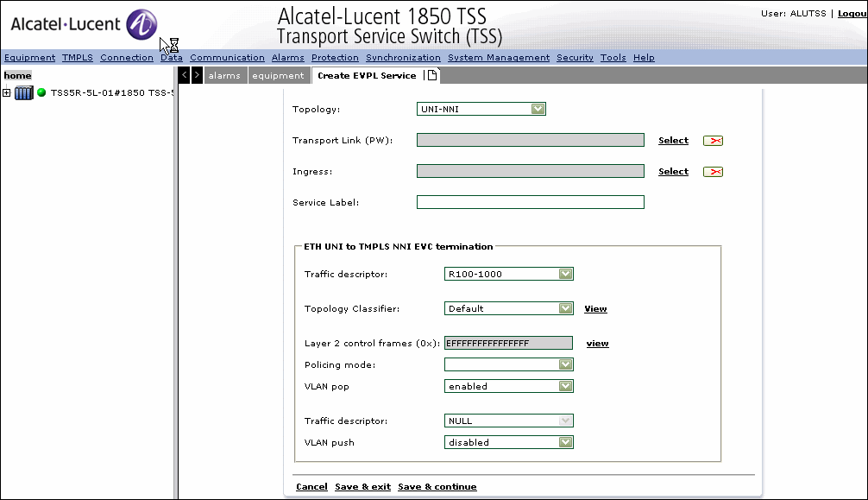Open the Topology dropdown showing UNI-NNI

pyautogui.click(x=481, y=109)
